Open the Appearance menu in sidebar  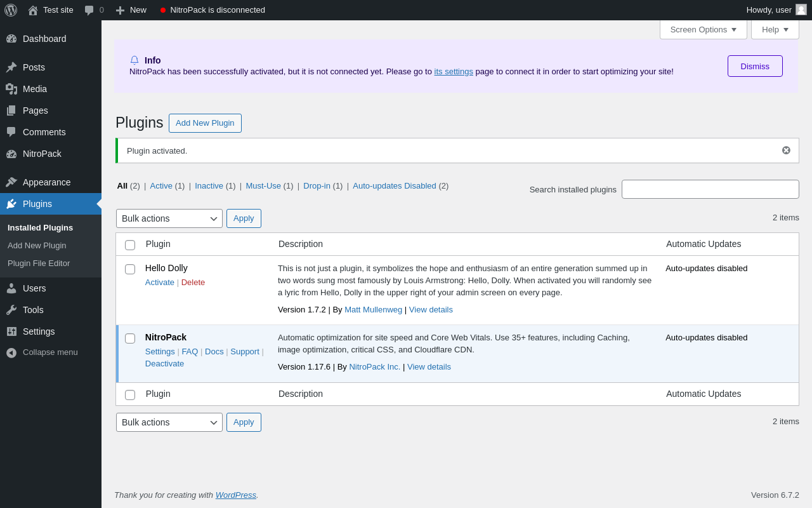(46, 182)
